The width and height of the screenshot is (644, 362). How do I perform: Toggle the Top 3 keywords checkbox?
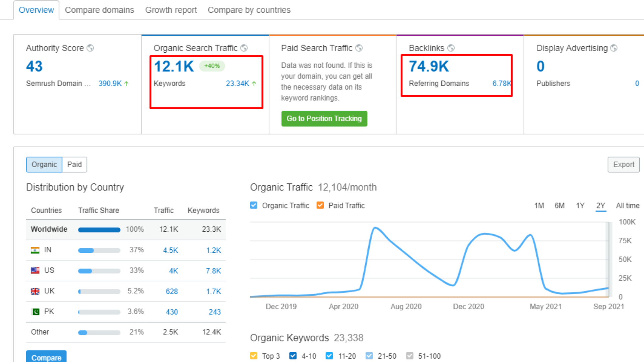coord(254,356)
